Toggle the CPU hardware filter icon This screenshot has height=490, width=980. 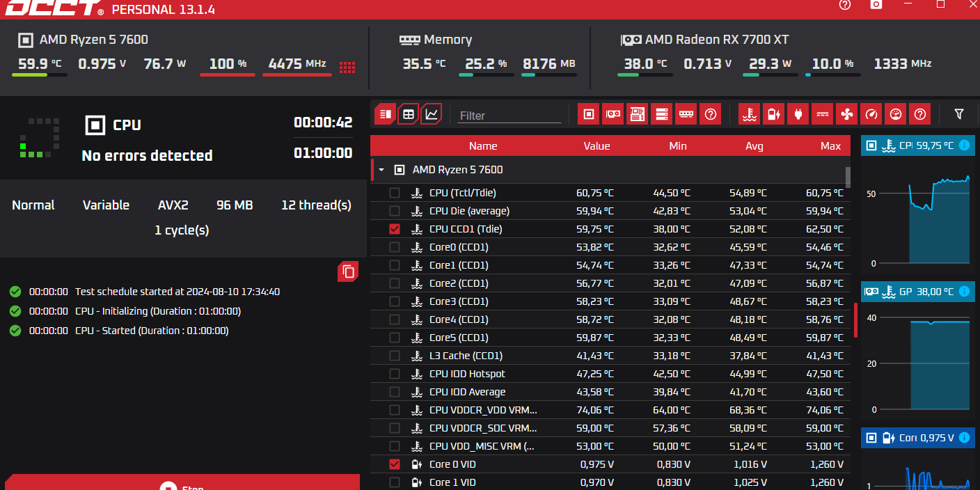point(589,114)
